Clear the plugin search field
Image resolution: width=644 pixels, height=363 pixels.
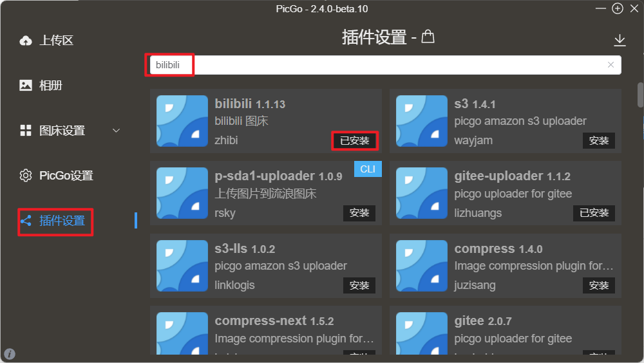[611, 65]
